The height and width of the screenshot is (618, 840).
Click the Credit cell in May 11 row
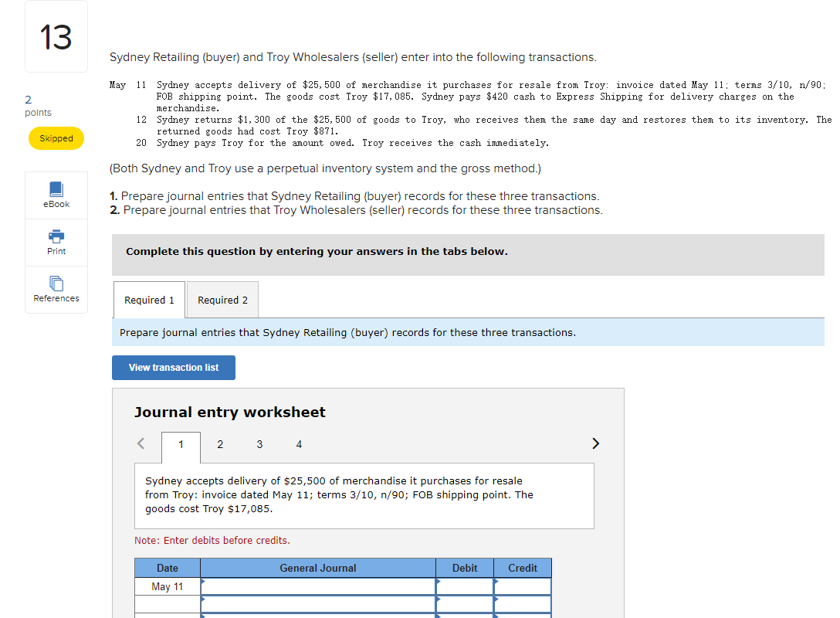point(523,586)
